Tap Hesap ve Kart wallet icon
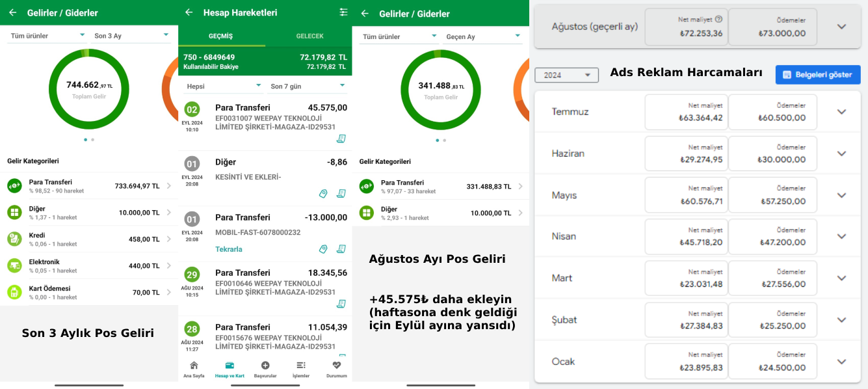 pyautogui.click(x=230, y=366)
